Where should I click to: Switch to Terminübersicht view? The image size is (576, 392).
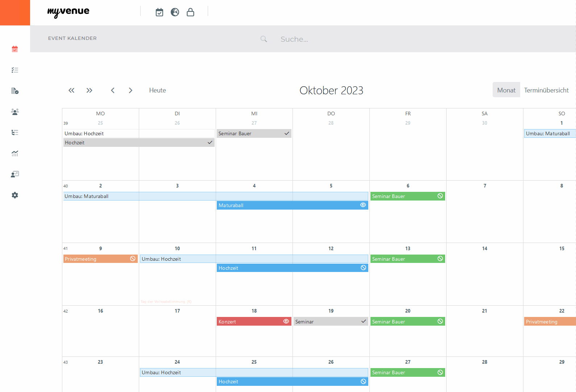pyautogui.click(x=546, y=90)
